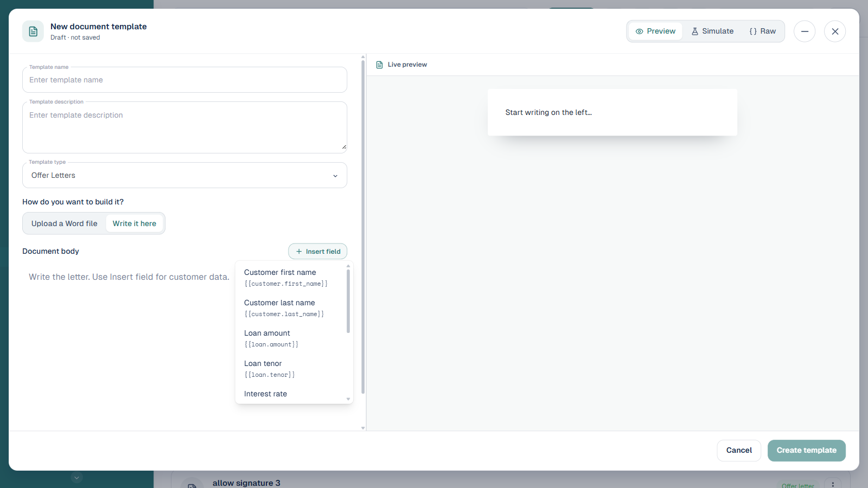The height and width of the screenshot is (488, 868).
Task: Minimize the template dialog
Action: [x=805, y=31]
